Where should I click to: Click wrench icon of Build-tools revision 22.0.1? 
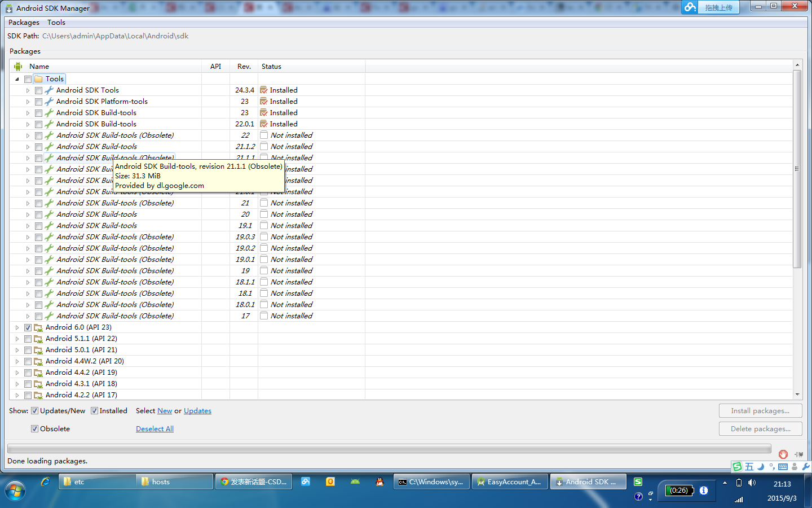point(49,124)
